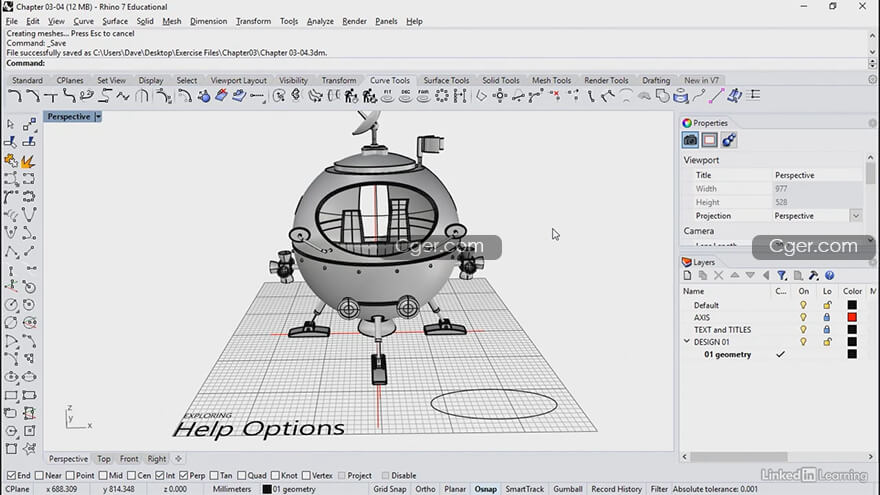This screenshot has width=880, height=495.
Task: Click the toolbar options gear icon
Action: 872,80
